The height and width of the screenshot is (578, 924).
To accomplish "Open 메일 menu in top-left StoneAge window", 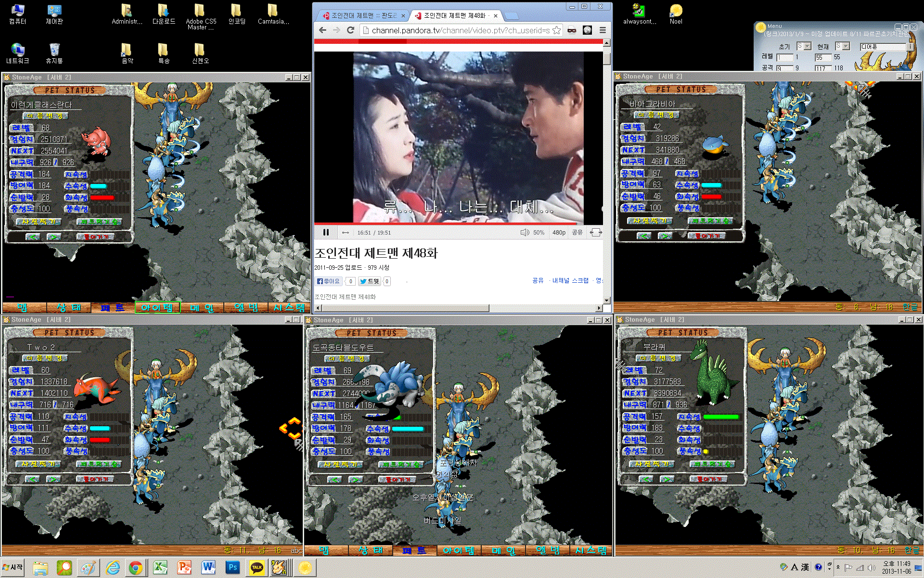I will pyautogui.click(x=202, y=308).
